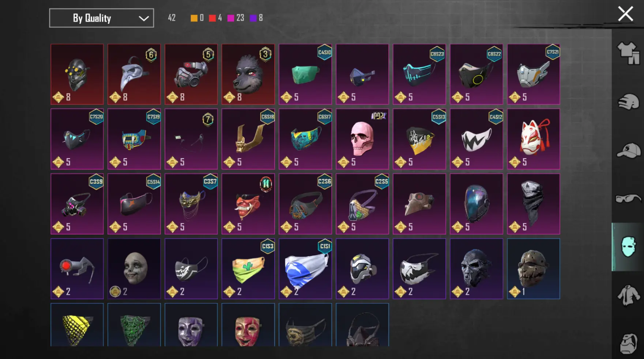Screen dimensions: 644x359
Task: Select the plague doctor beak mask
Action: tap(134, 74)
